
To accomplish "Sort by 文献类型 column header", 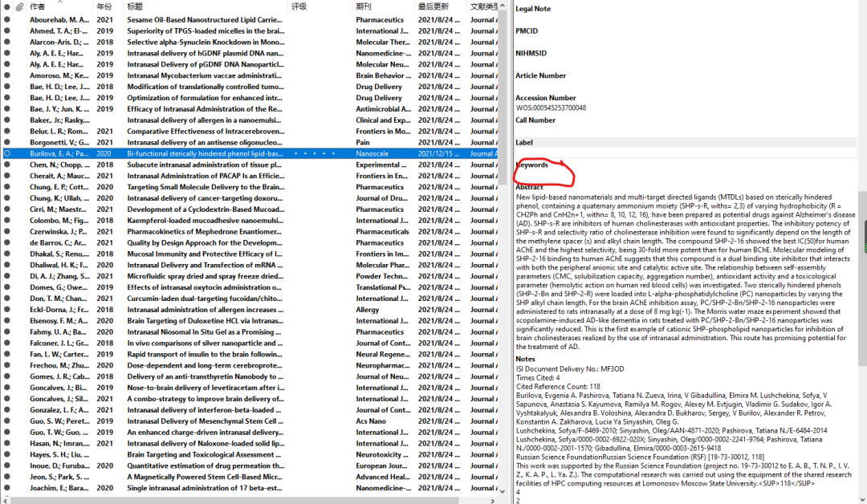I will [482, 6].
